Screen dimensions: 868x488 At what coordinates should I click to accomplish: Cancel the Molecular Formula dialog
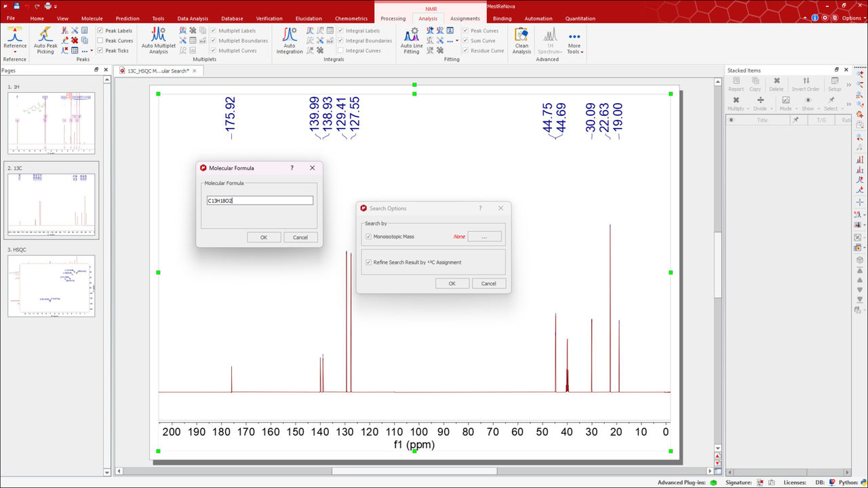pyautogui.click(x=300, y=237)
